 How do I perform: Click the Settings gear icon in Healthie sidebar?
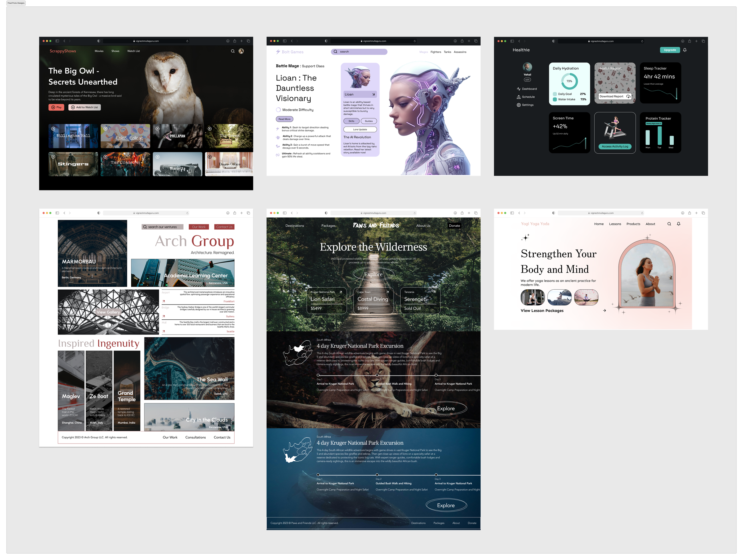coord(519,105)
